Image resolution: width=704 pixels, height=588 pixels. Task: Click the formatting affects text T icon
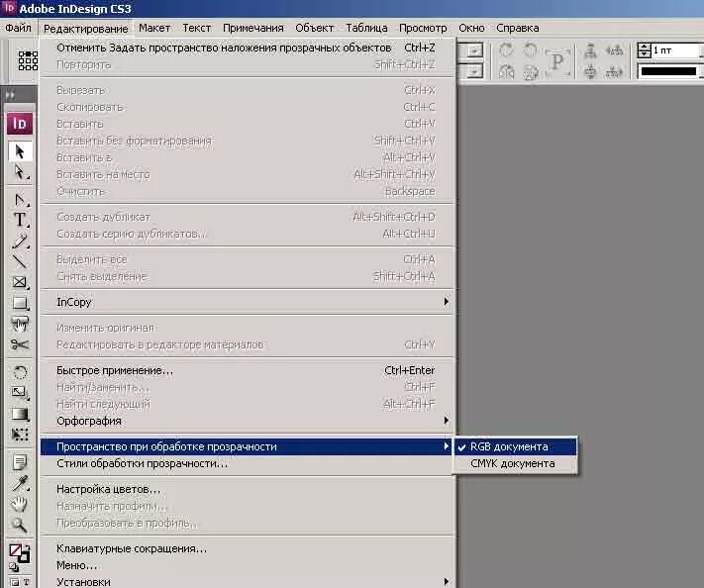point(26,582)
